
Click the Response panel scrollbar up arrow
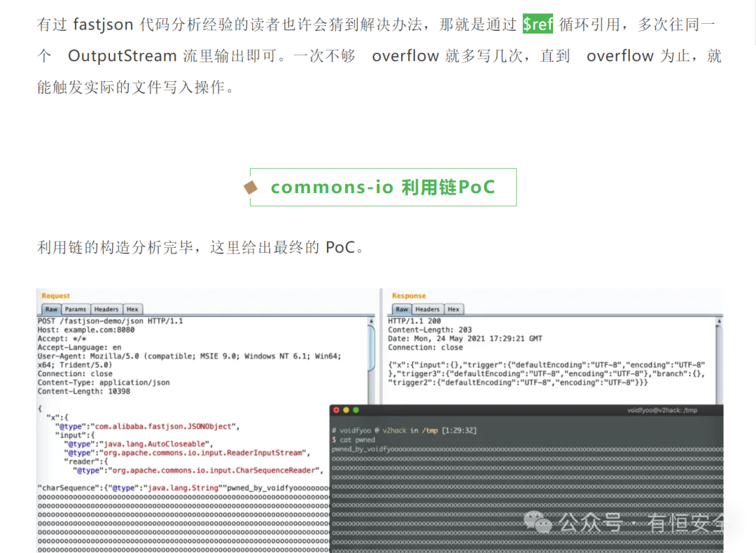[719, 321]
